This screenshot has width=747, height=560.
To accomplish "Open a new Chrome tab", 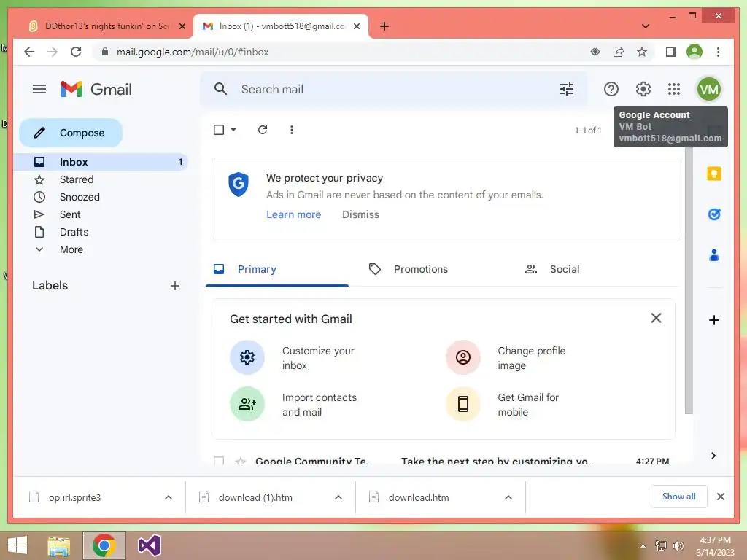I will tap(384, 26).
